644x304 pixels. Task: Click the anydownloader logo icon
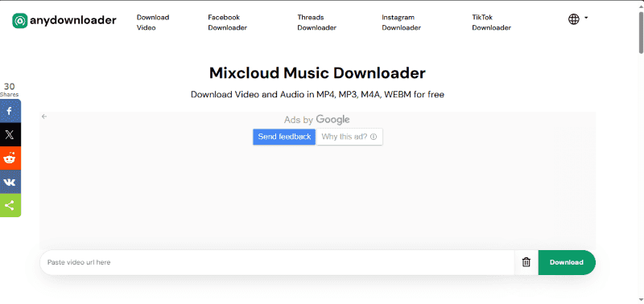[19, 20]
